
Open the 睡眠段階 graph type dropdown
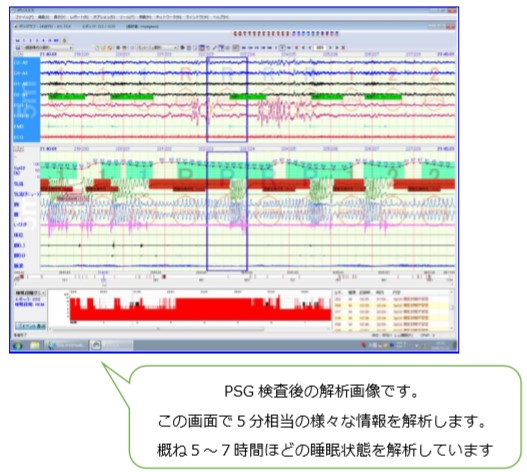pyautogui.click(x=30, y=293)
